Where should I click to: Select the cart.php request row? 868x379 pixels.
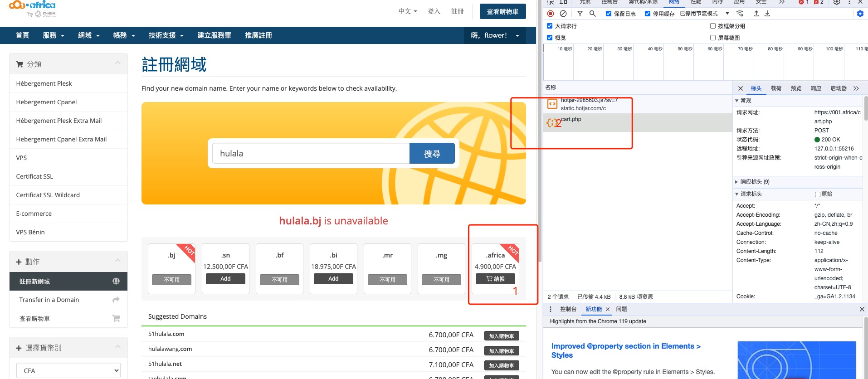click(637, 123)
